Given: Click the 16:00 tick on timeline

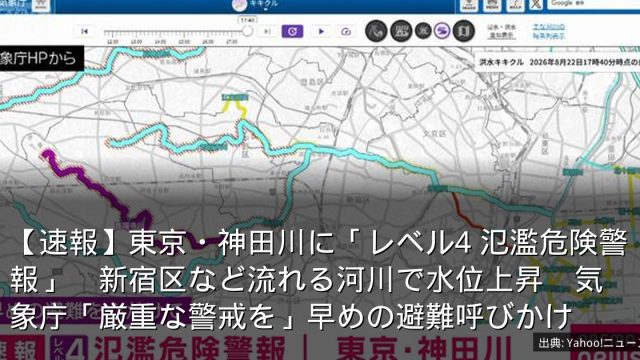Looking at the screenshot, I should (x=208, y=41).
